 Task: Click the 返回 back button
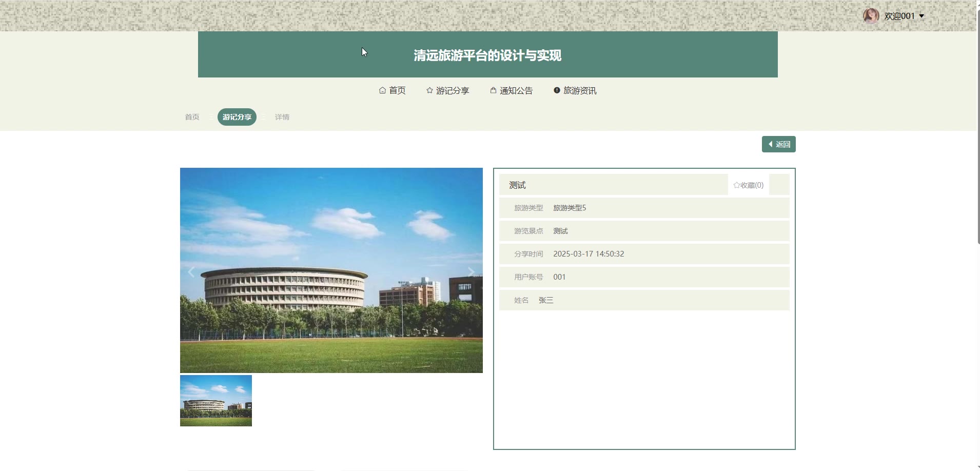(x=779, y=144)
